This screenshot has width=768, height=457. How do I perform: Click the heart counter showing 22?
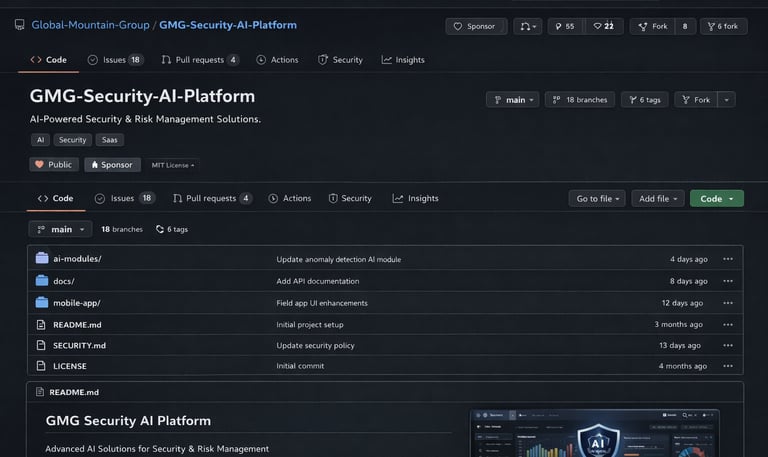coord(604,26)
